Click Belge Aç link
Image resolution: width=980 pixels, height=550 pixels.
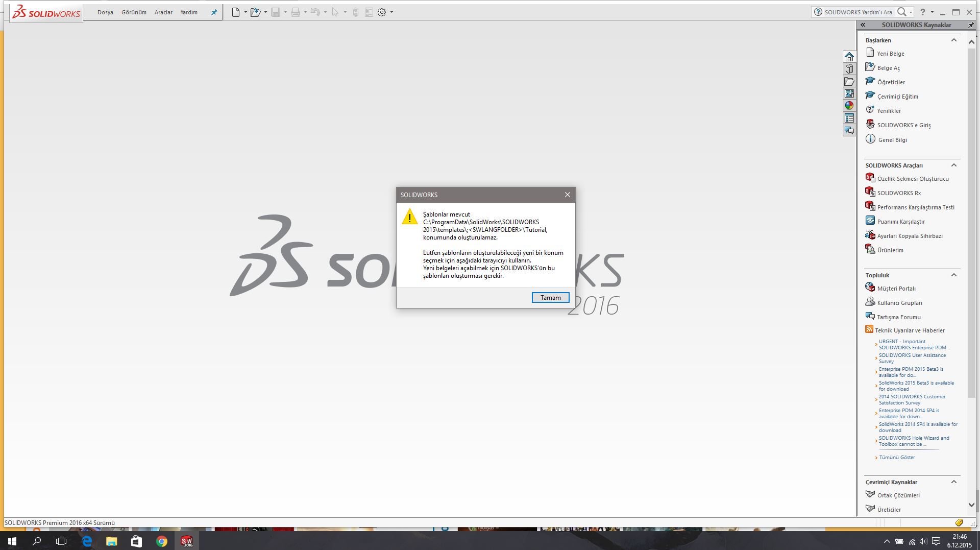(x=889, y=68)
